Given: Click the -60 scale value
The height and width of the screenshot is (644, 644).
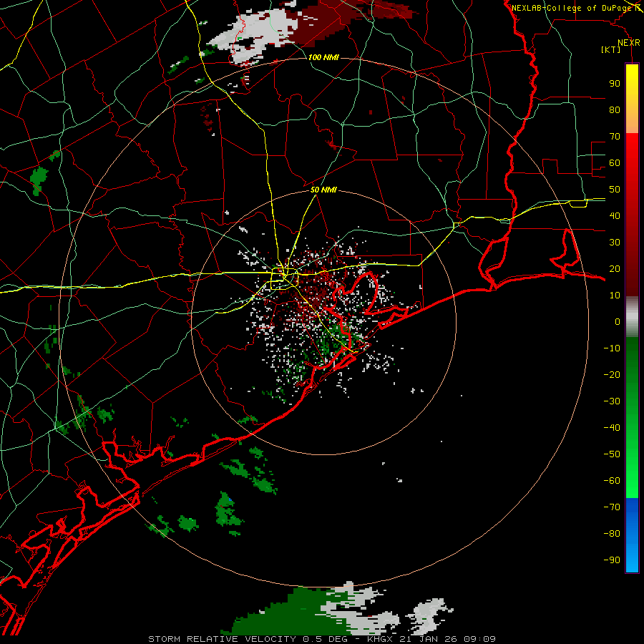Looking at the screenshot, I should pyautogui.click(x=612, y=481).
